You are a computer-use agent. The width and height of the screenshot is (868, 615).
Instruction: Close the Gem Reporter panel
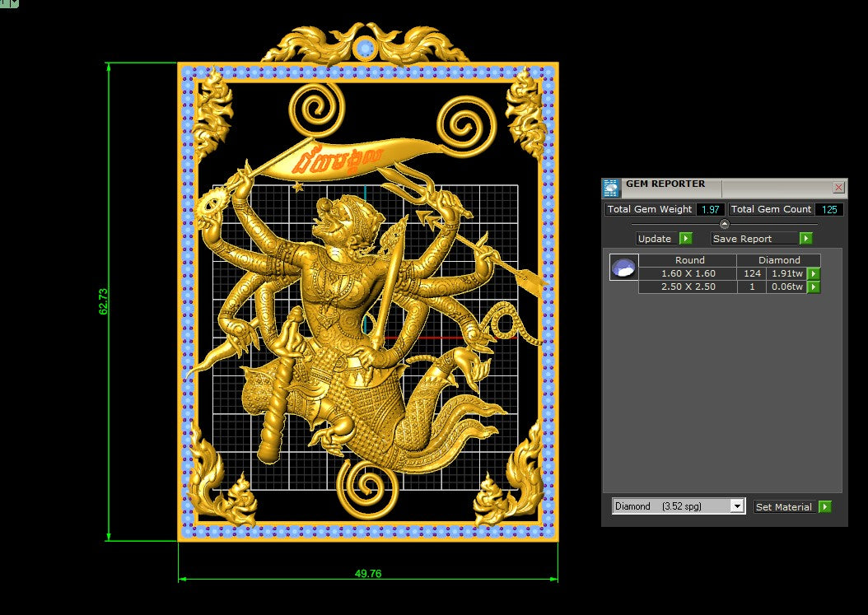[838, 188]
